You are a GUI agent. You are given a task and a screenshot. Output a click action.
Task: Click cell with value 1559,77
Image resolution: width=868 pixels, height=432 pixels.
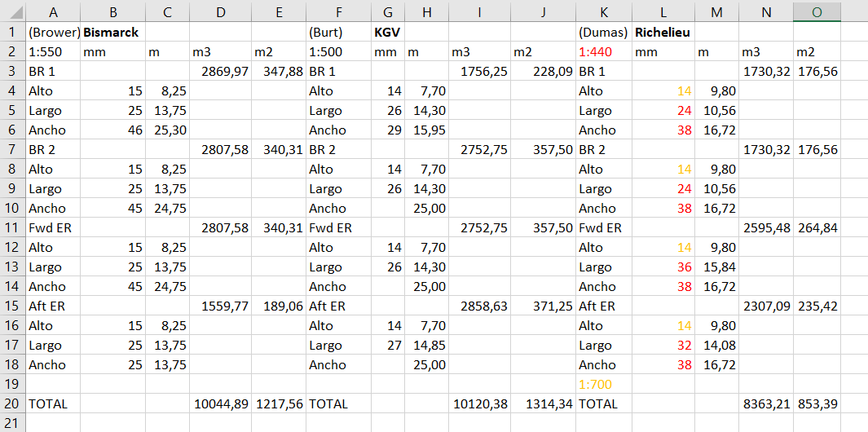point(220,306)
